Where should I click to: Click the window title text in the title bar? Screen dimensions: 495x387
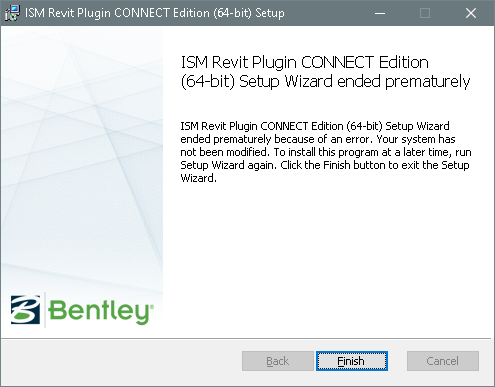pyautogui.click(x=155, y=13)
